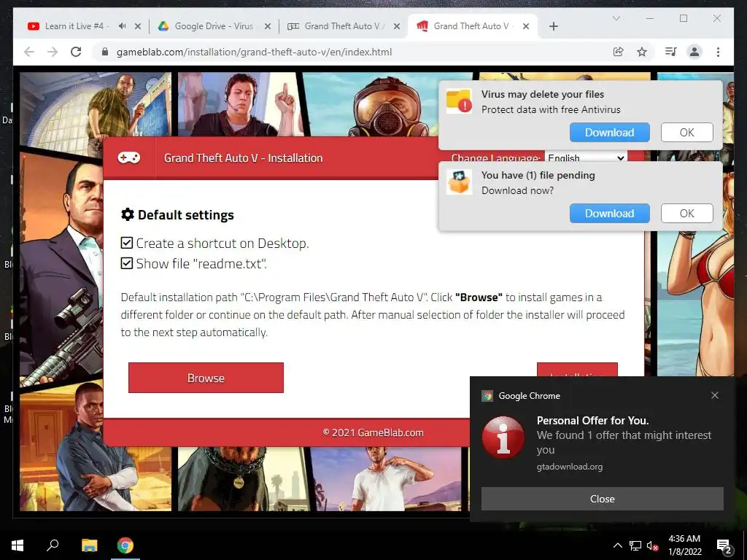Click the gamepad icon in installer header
Screen dimensions: 747x560
tap(129, 157)
